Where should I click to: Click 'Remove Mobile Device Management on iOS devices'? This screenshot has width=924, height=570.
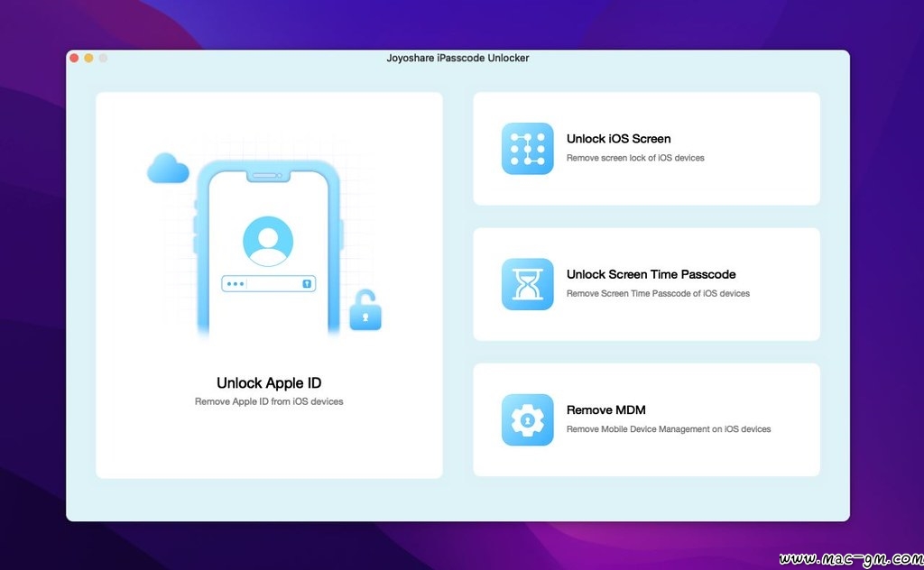point(669,429)
